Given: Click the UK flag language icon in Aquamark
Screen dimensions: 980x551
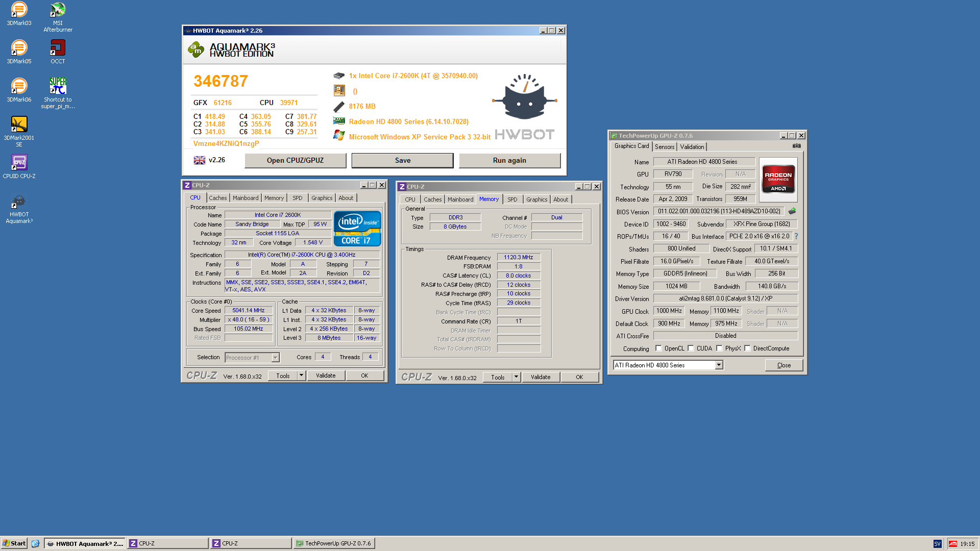Looking at the screenshot, I should (200, 160).
